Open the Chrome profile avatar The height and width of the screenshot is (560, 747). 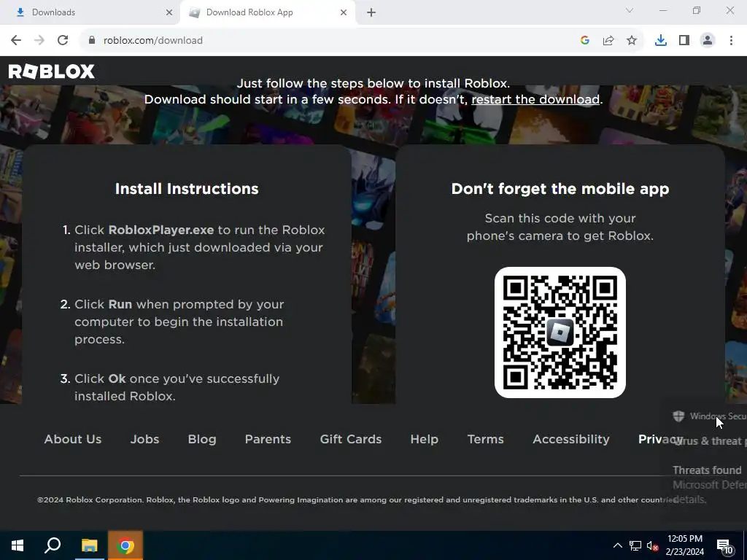(x=708, y=41)
